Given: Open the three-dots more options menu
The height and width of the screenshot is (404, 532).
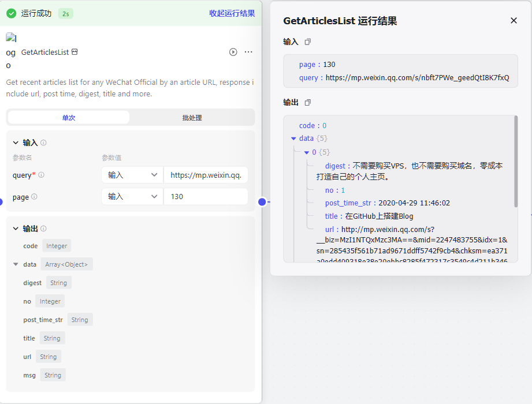Looking at the screenshot, I should [248, 52].
